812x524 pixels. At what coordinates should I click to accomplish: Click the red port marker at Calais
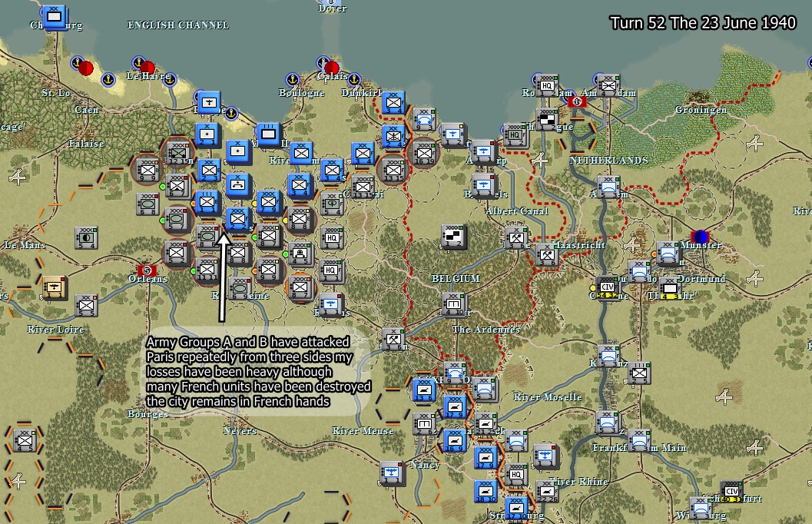pos(331,68)
